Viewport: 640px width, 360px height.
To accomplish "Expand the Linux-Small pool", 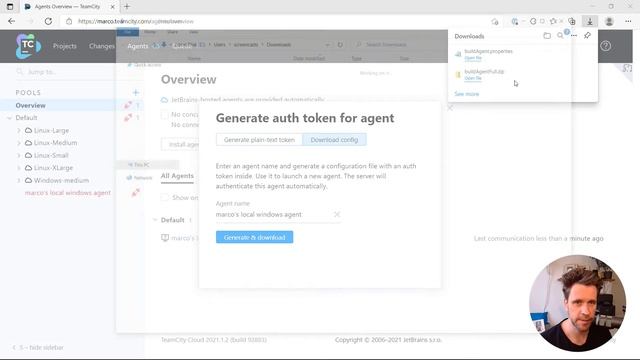I will 18,156.
